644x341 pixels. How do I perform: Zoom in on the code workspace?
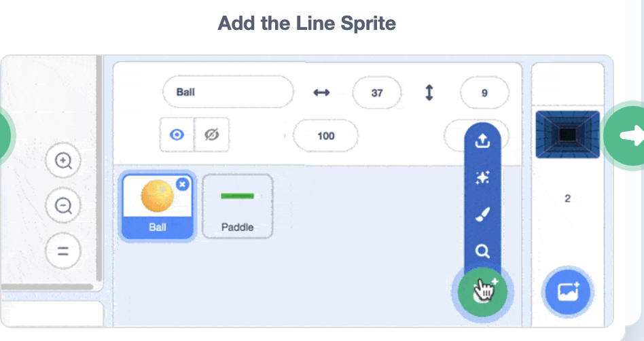63,161
